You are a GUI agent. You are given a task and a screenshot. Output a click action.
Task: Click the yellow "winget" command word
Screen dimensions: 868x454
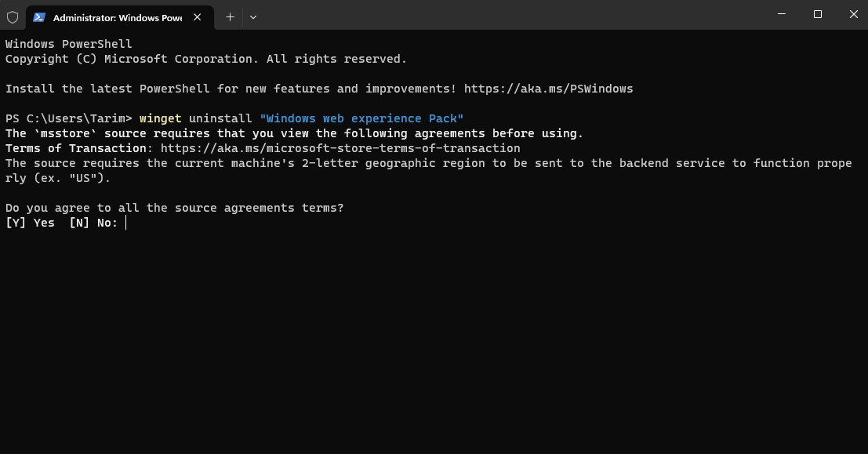coord(160,118)
